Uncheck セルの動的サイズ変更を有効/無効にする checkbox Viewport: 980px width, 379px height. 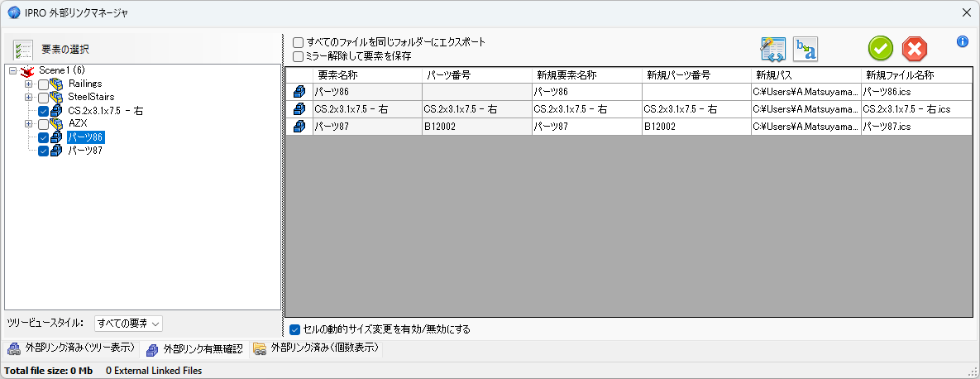[x=295, y=329]
